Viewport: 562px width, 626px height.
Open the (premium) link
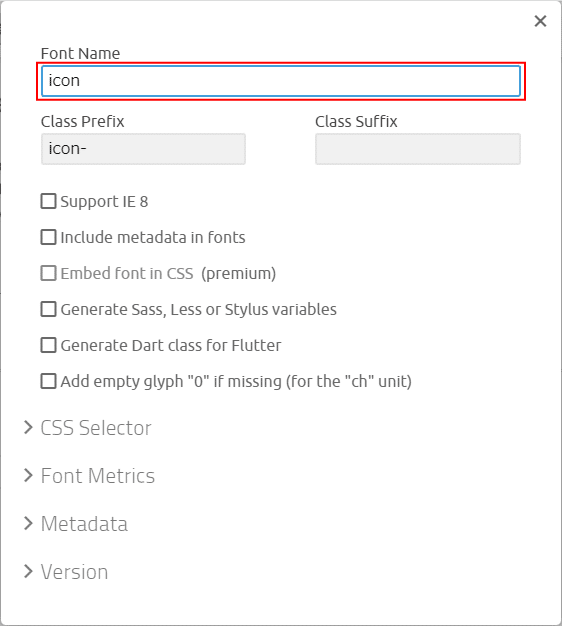coord(238,274)
